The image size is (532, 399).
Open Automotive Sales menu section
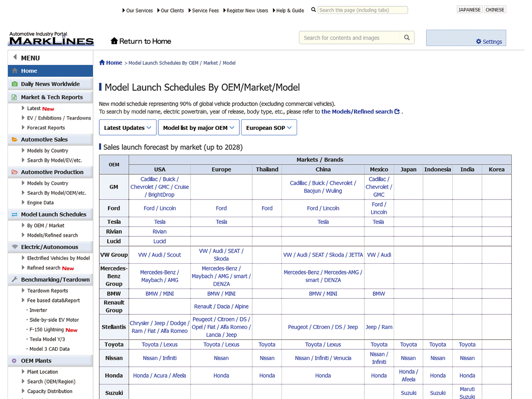51,140
